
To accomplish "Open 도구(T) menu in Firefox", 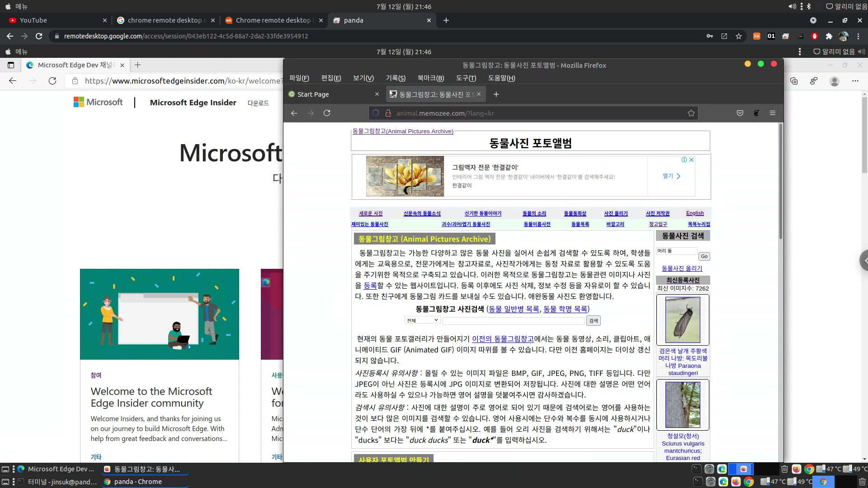I will tap(466, 78).
